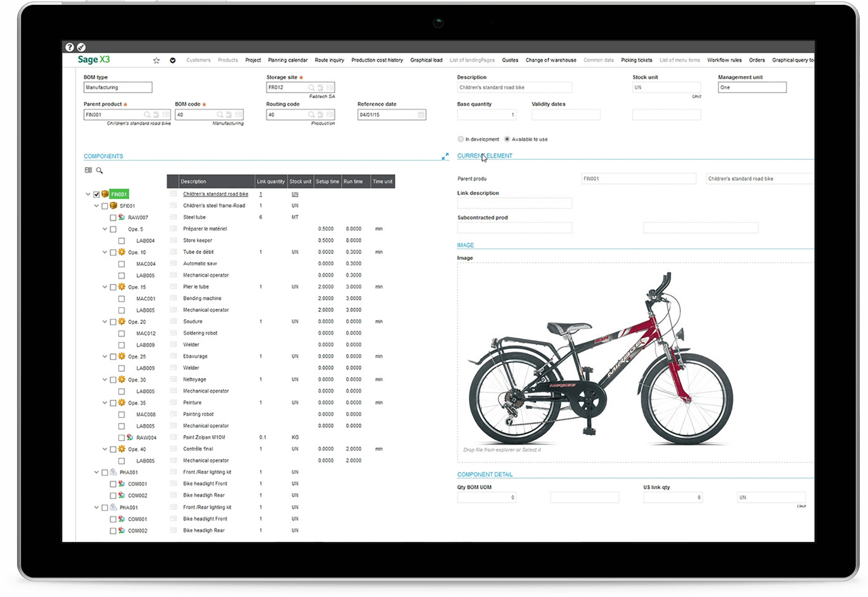Open the Project menu item
The width and height of the screenshot is (868, 597).
click(253, 60)
